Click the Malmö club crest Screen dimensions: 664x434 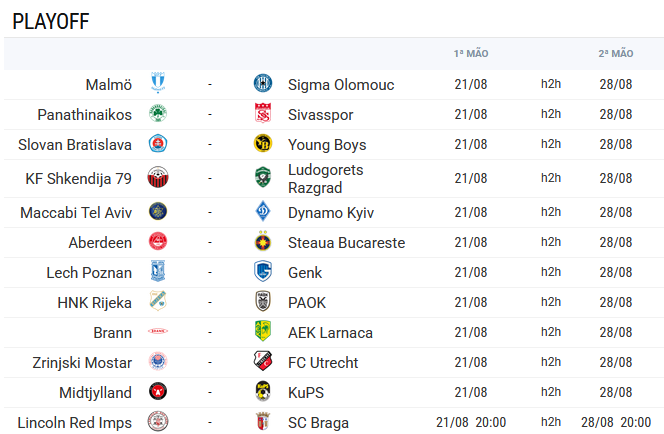point(158,83)
